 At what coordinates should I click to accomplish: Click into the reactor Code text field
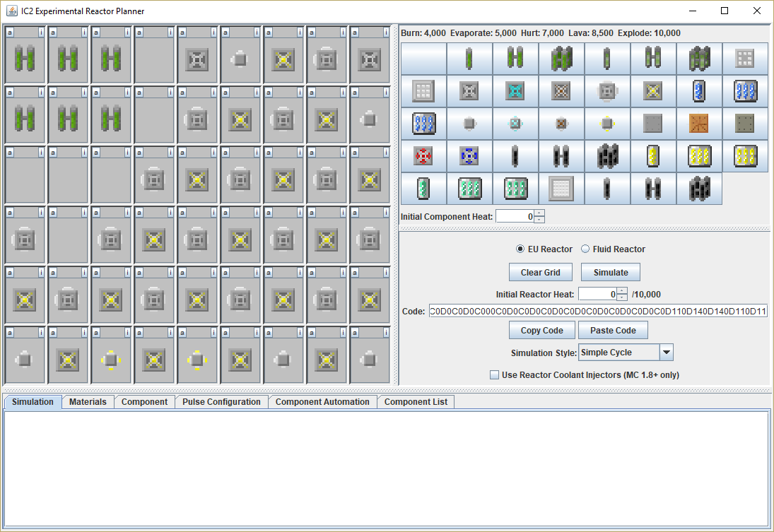tap(597, 312)
